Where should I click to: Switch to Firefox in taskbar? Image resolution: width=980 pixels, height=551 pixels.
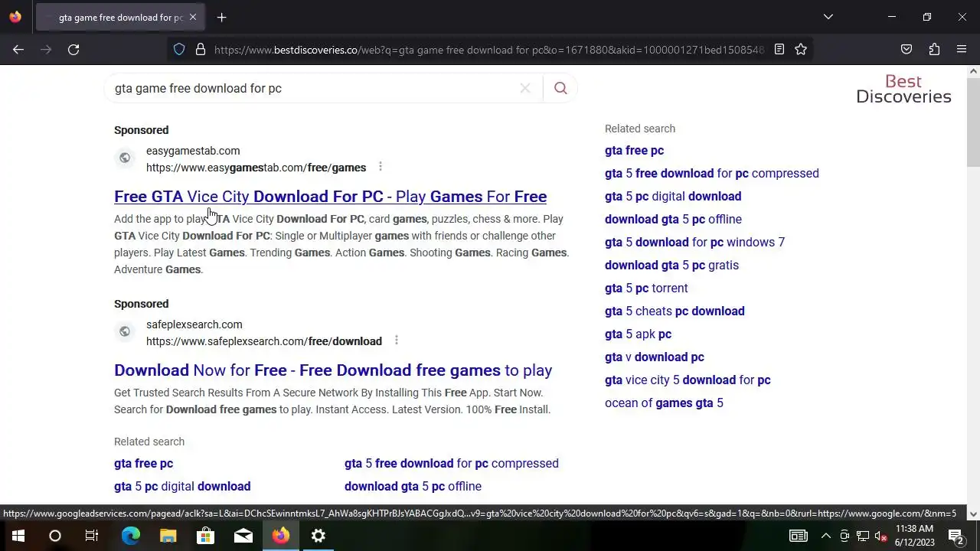tap(281, 536)
